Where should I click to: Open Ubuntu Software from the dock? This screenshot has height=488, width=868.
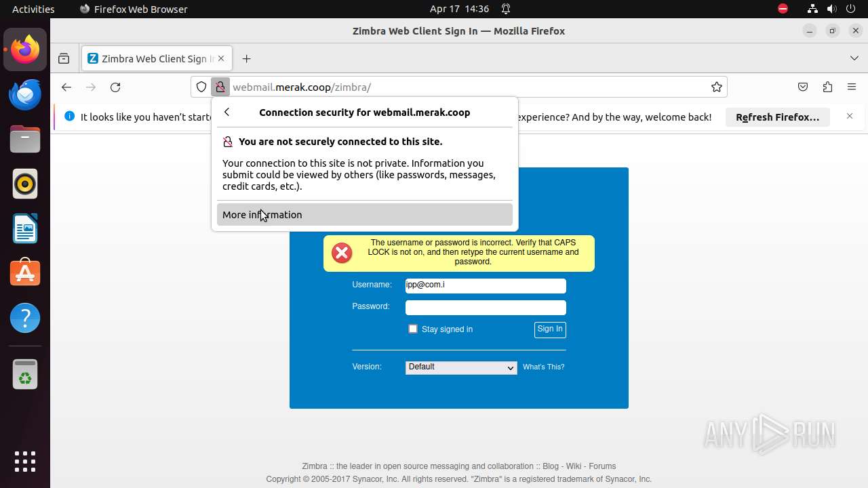point(25,273)
